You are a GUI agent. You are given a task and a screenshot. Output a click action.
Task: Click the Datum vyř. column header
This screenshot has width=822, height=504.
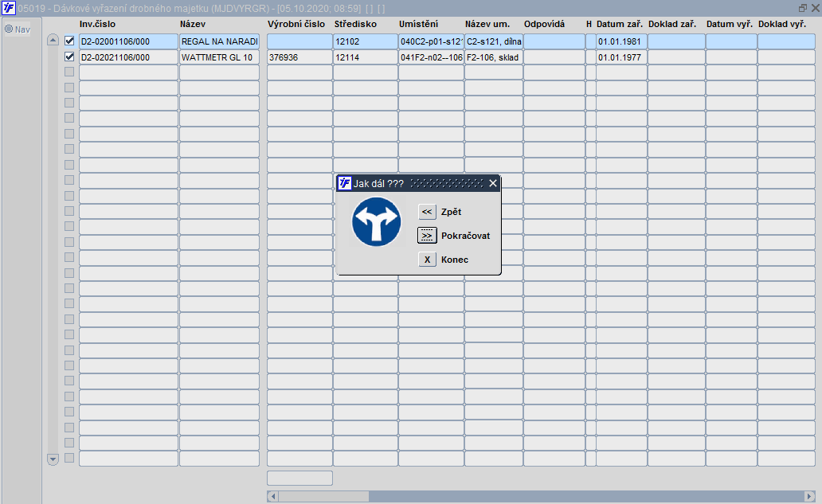730,24
